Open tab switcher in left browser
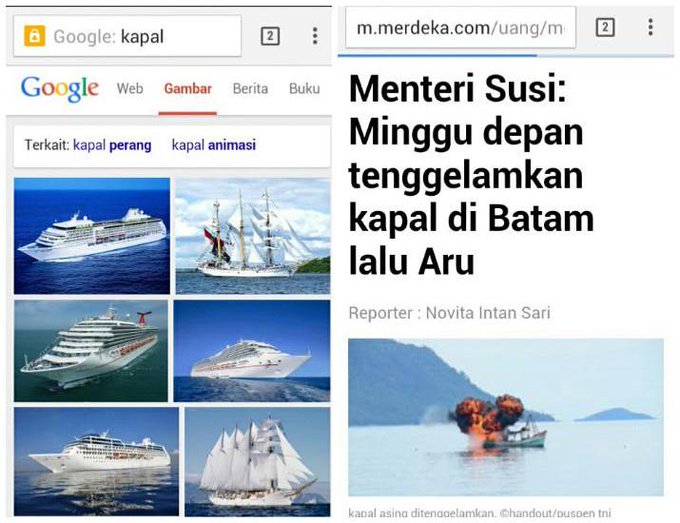The height and width of the screenshot is (523, 680). click(x=270, y=36)
